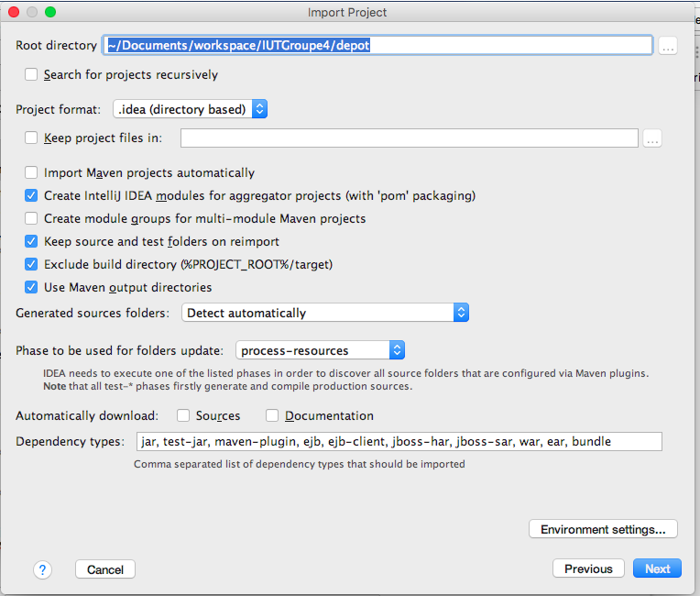This screenshot has height=596, width=700.
Task: Open the phase for folders update dropdown
Action: pos(320,350)
